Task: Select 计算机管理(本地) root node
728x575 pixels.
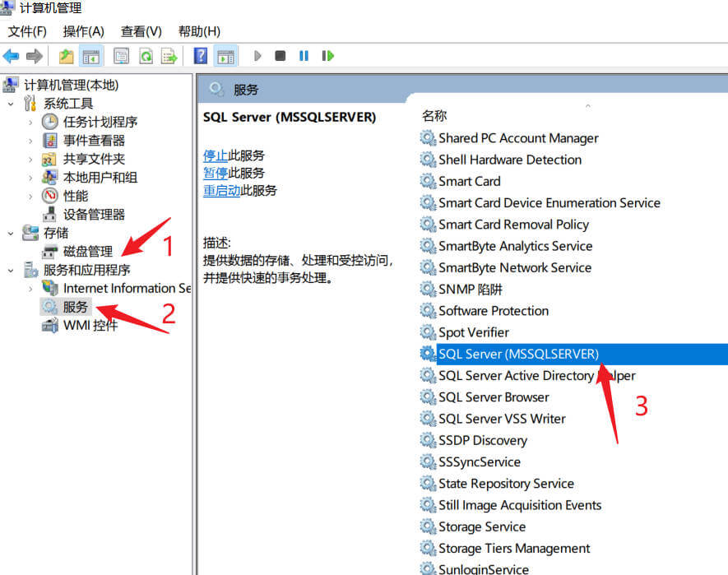Action: point(71,85)
